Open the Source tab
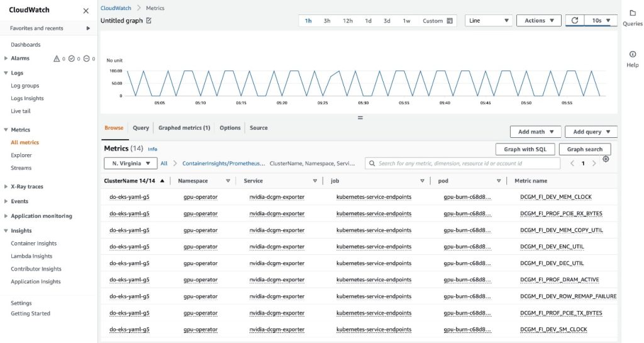The image size is (644, 343). pyautogui.click(x=258, y=128)
